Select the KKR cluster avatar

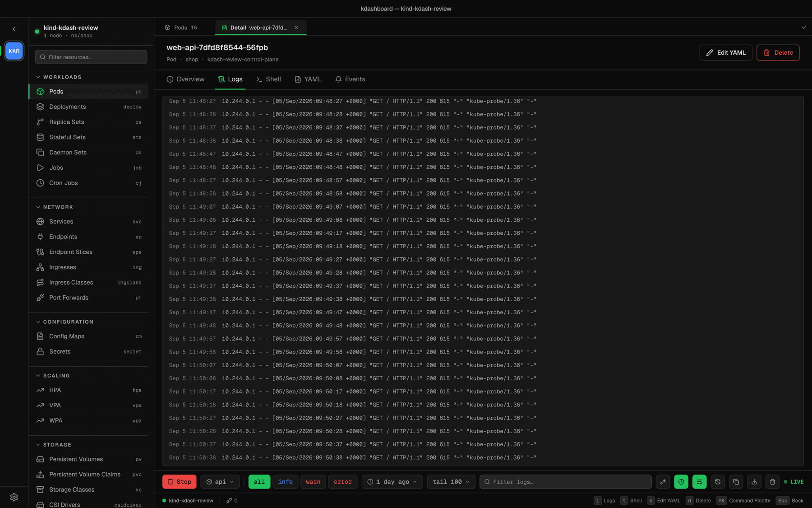14,51
